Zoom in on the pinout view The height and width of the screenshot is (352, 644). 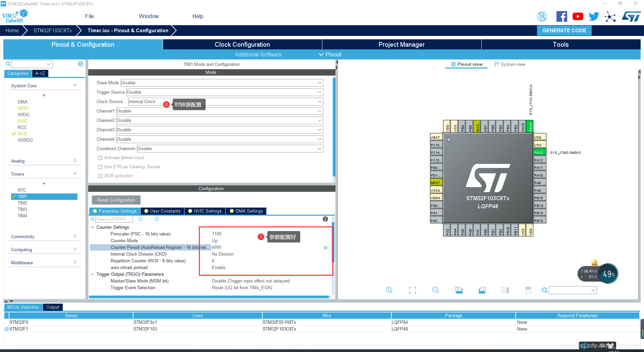(389, 290)
